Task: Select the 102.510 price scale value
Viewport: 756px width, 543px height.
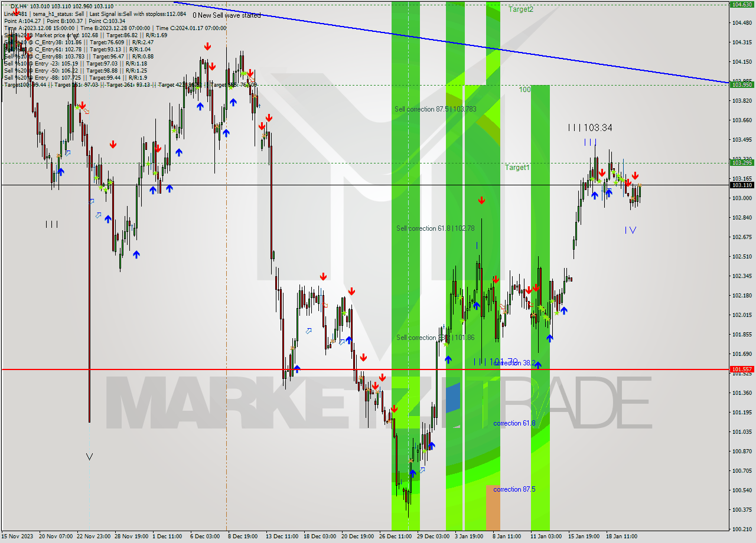Action: [742, 256]
